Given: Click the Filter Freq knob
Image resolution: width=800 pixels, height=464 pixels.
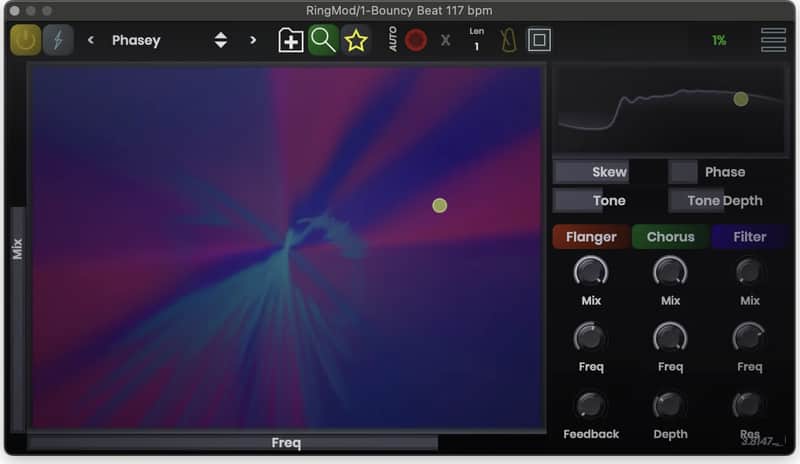Looking at the screenshot, I should [749, 338].
